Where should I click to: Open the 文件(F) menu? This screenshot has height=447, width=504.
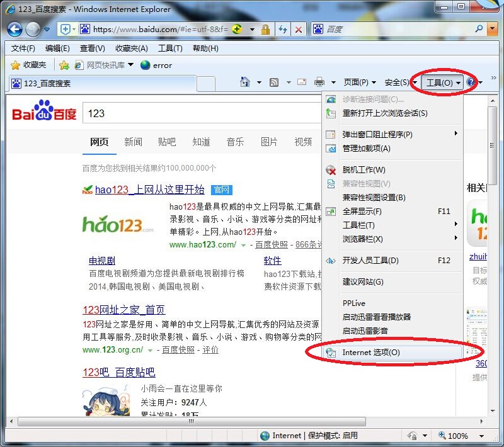23,48
